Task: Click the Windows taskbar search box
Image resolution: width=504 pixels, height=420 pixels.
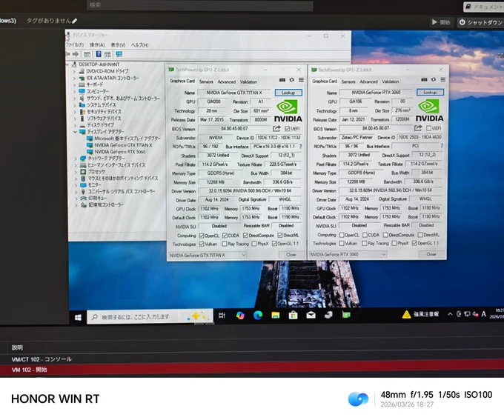Action: tap(150, 317)
